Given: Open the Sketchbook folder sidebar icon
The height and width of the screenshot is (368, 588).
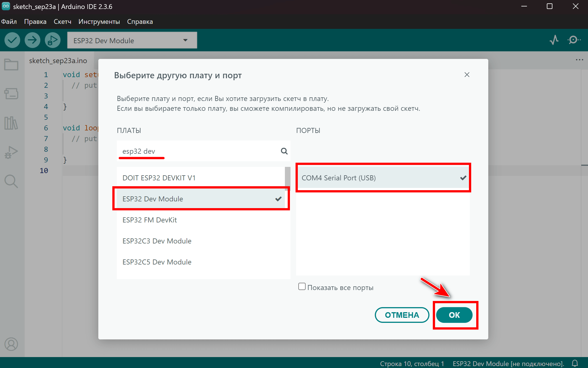Looking at the screenshot, I should point(11,65).
